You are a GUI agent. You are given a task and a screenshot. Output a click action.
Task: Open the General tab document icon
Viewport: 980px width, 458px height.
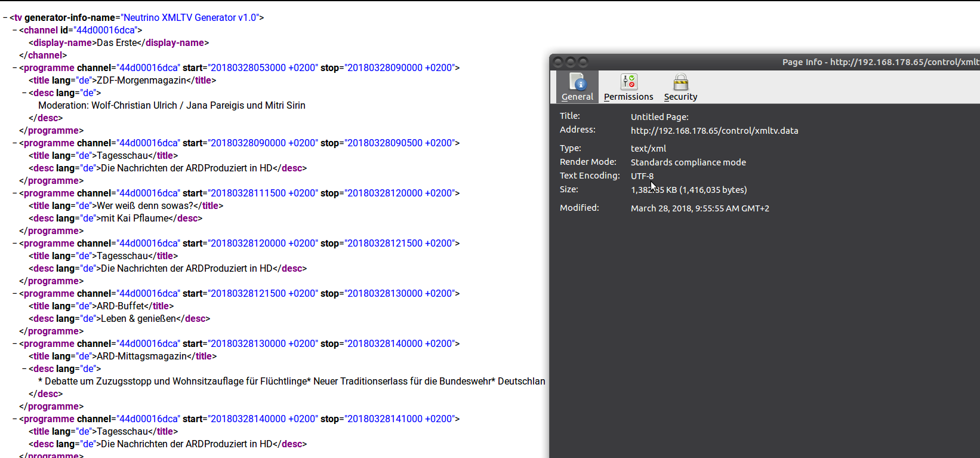577,81
